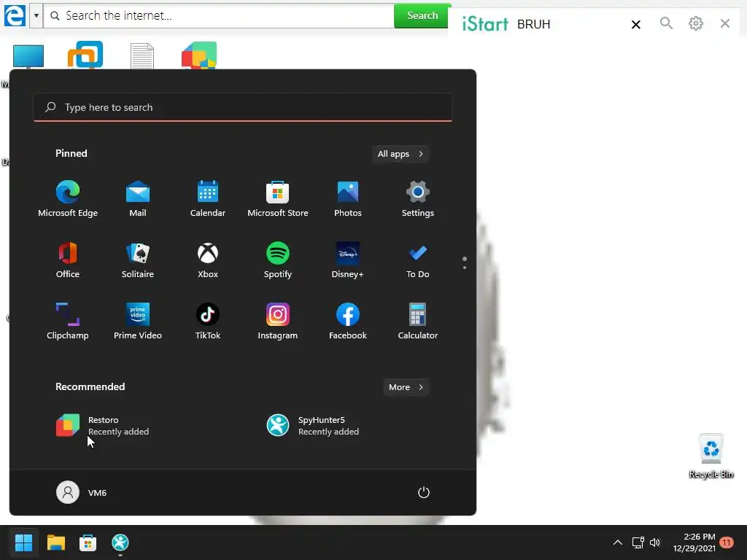Launch Facebook
The width and height of the screenshot is (747, 560).
(x=348, y=322)
